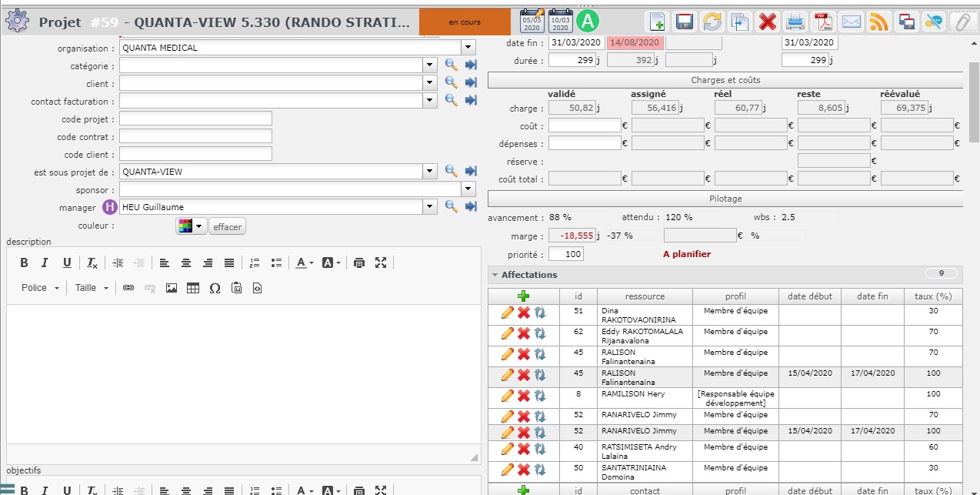Collapse the Affectations section
The height and width of the screenshot is (495, 980).
click(495, 275)
